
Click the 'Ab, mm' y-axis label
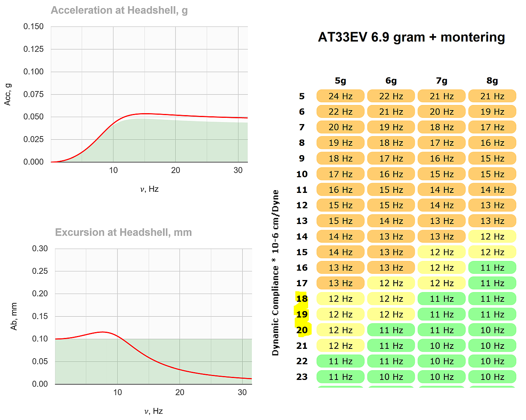pos(14,317)
